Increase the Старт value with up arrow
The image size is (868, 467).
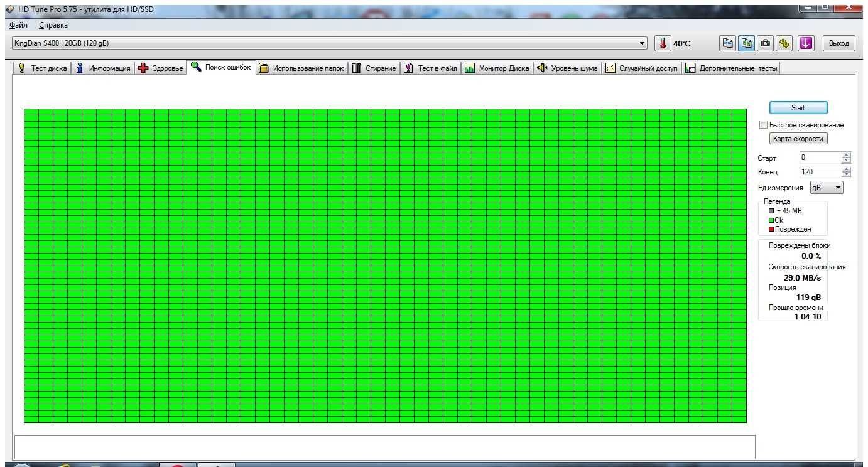tap(846, 155)
